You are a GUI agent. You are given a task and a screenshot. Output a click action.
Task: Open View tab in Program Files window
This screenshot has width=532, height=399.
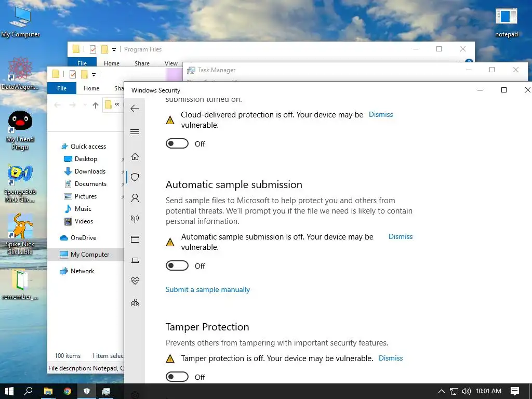pos(171,63)
